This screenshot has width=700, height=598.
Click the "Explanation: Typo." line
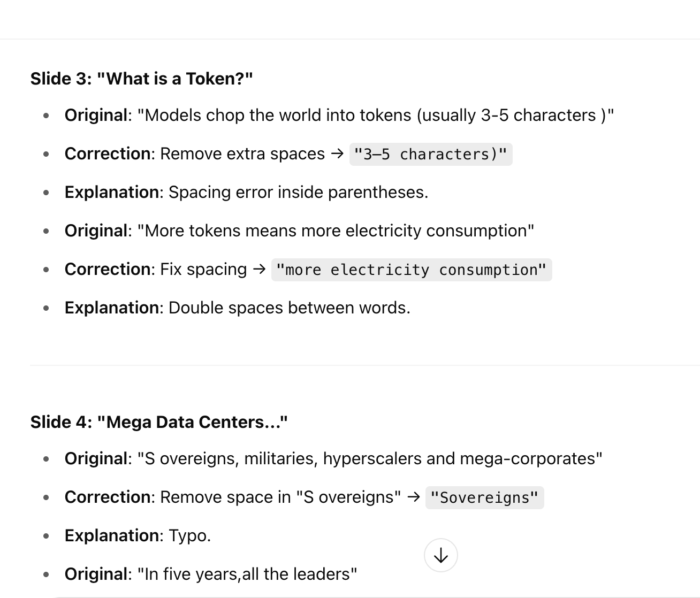pos(138,535)
